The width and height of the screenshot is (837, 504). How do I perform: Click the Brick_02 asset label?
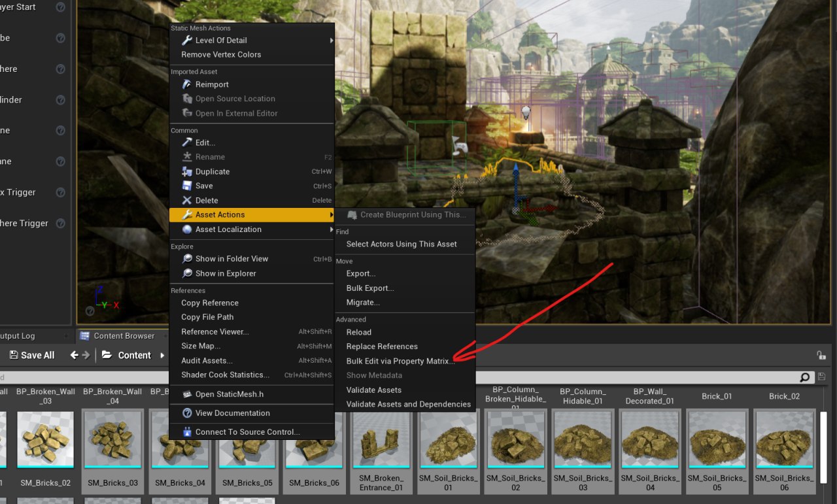point(784,396)
